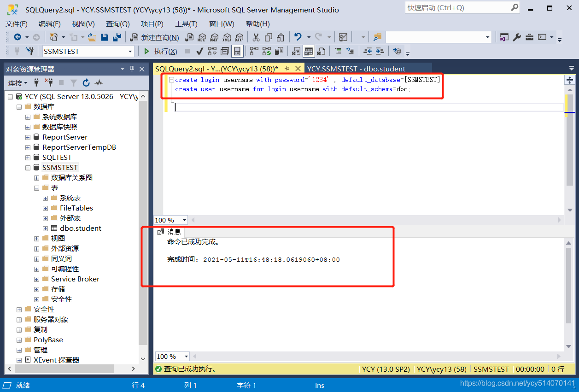Toggle IntelliSense enabled button

click(237, 51)
